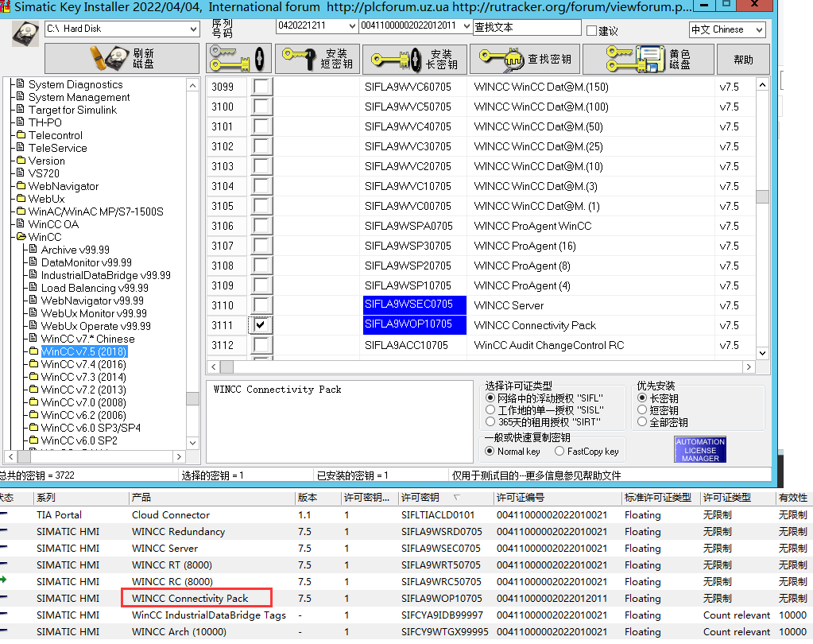Screen dimensions: 813x644
Task: Select the SIFL floating license radio button
Action: (490, 398)
